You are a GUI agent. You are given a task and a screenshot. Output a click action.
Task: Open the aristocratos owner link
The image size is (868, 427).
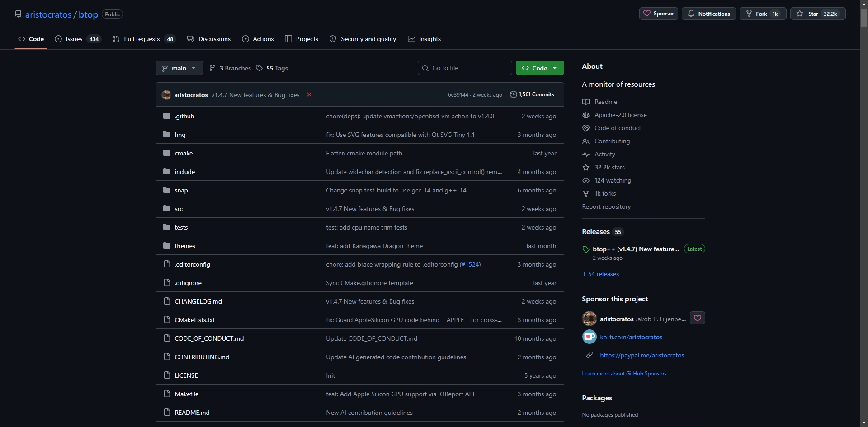tap(48, 14)
